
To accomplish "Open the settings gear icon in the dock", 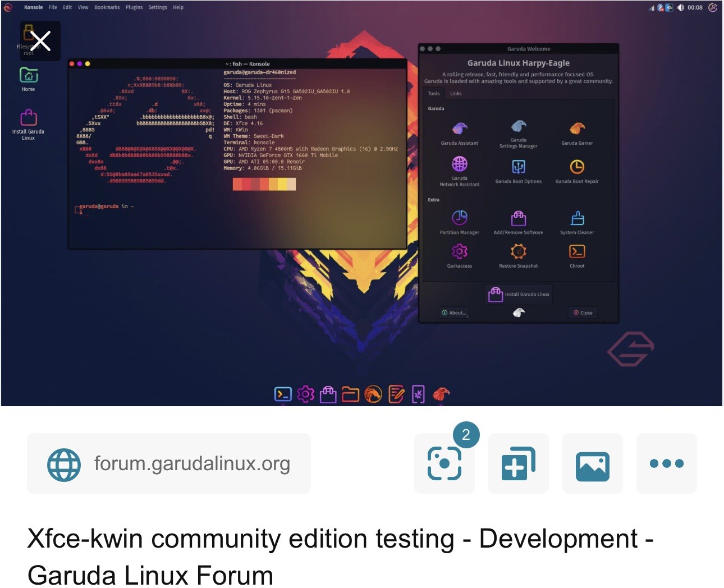I will [x=306, y=394].
